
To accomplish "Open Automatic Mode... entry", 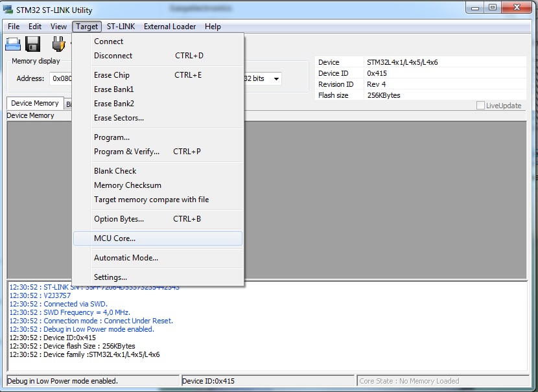I will 158,258.
